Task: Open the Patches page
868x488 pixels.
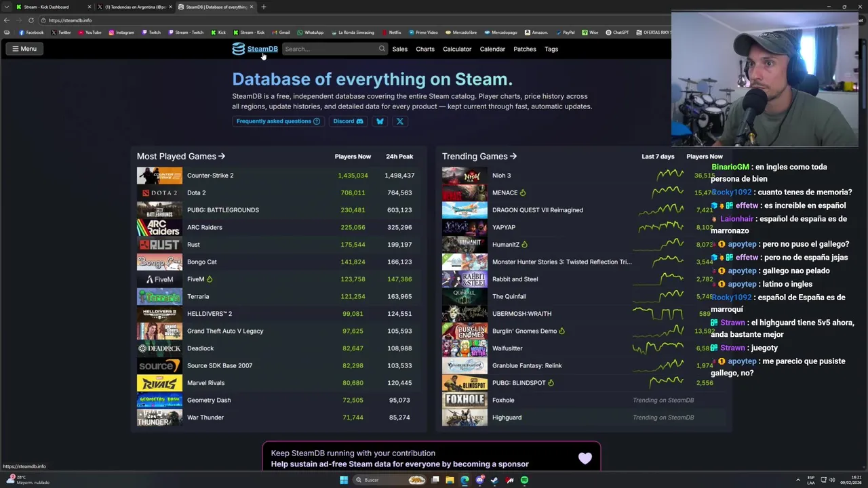Action: tap(525, 49)
